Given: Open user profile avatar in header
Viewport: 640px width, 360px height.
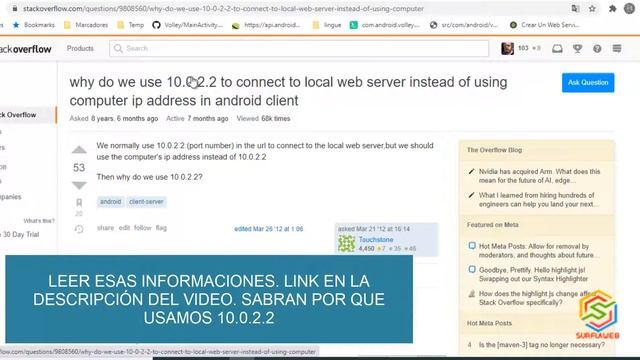Looking at the screenshot, I should (507, 48).
